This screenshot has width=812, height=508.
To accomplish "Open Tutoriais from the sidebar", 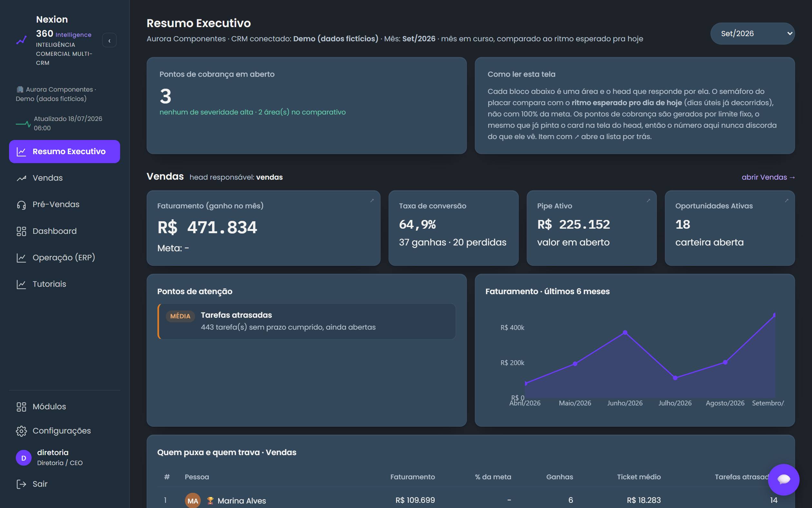I will [64, 284].
